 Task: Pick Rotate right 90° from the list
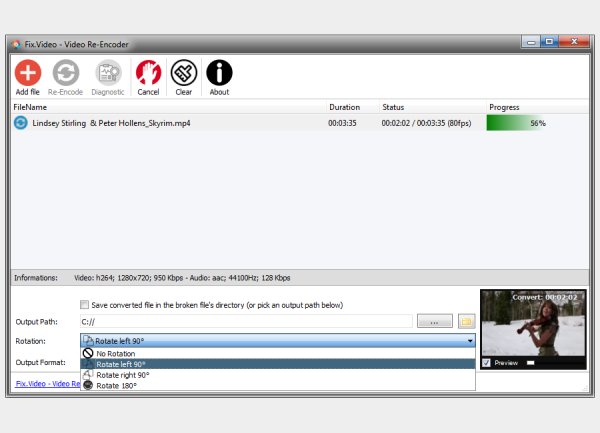(278, 375)
